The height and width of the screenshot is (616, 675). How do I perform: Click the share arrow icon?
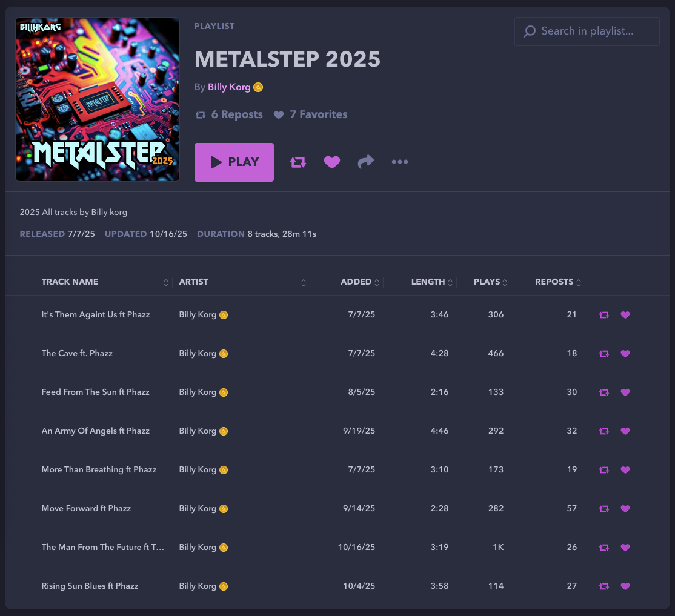(x=366, y=162)
